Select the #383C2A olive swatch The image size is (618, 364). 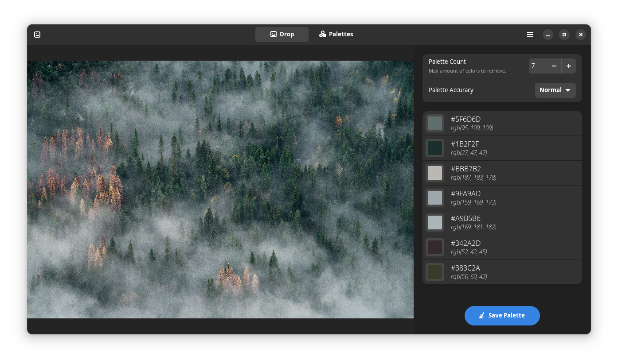click(435, 272)
